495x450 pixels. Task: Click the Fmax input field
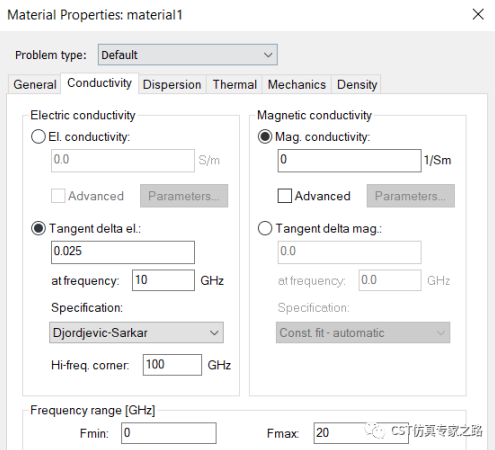pyautogui.click(x=361, y=433)
